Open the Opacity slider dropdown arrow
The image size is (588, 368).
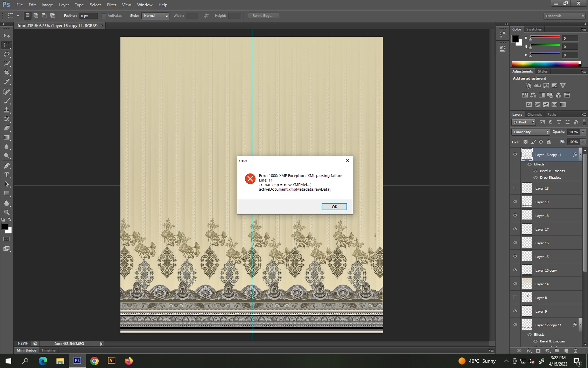(x=583, y=132)
